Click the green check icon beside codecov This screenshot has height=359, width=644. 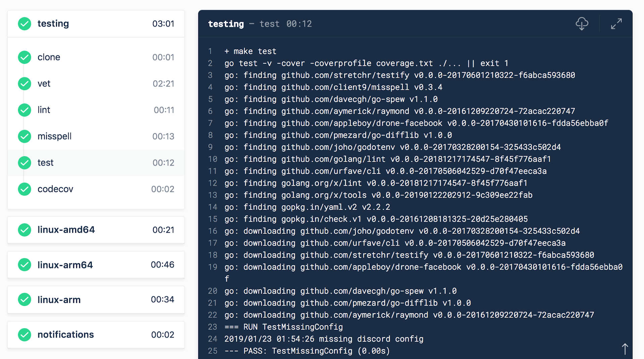click(x=24, y=189)
